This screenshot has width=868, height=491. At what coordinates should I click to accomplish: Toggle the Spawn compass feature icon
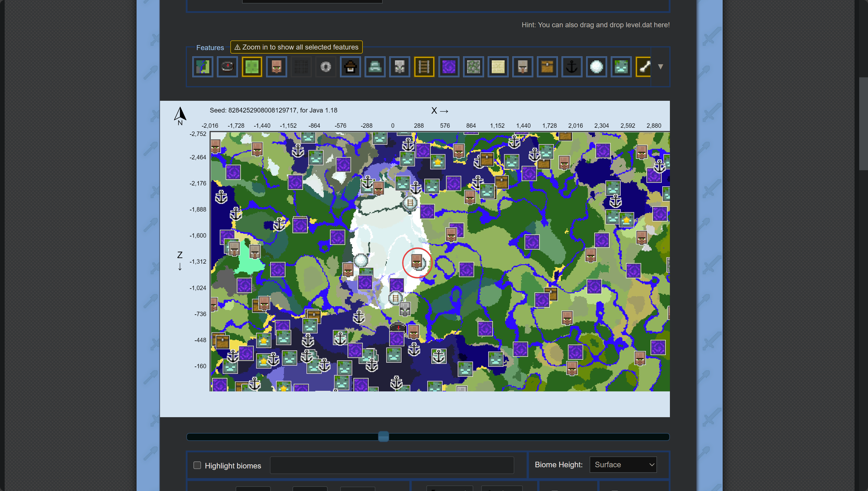tap(227, 67)
